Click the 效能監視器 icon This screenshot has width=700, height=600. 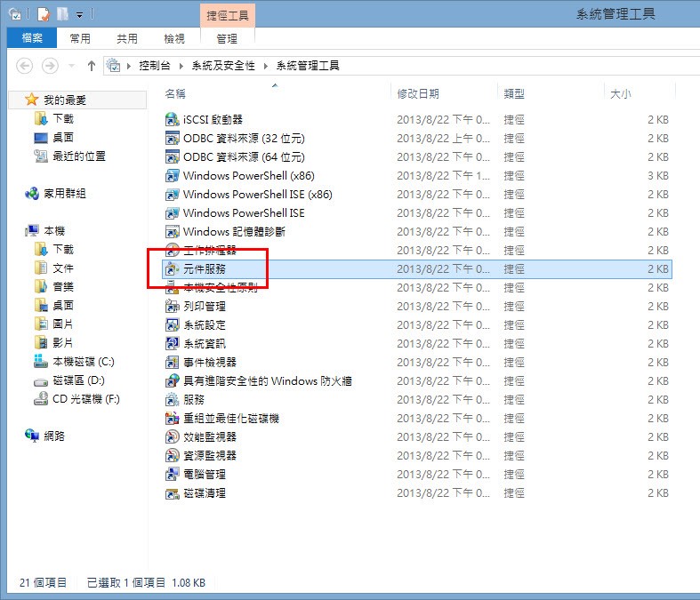click(x=173, y=437)
